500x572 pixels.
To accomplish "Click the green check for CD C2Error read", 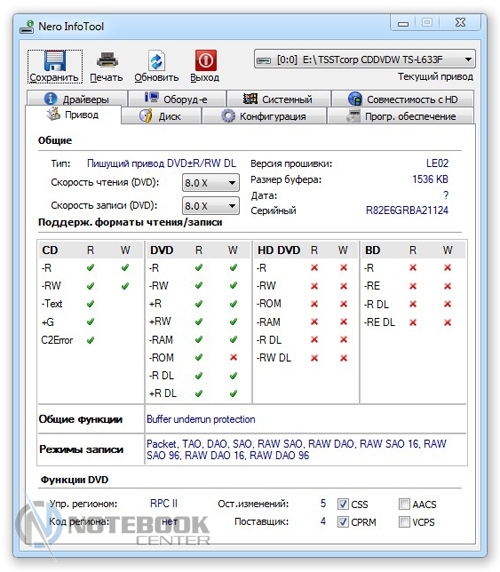I will (x=90, y=340).
